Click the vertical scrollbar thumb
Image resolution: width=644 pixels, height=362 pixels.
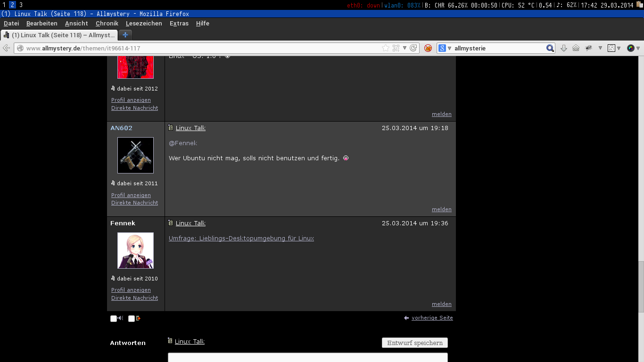click(x=641, y=287)
